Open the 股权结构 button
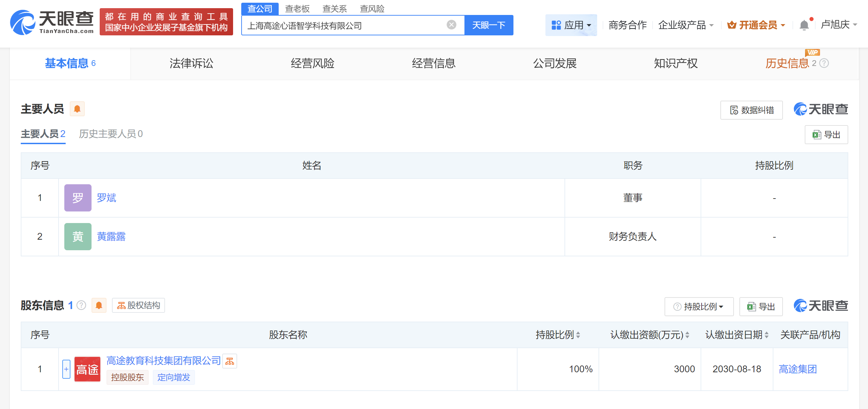Screen dimensions: 868x409 coord(138,305)
